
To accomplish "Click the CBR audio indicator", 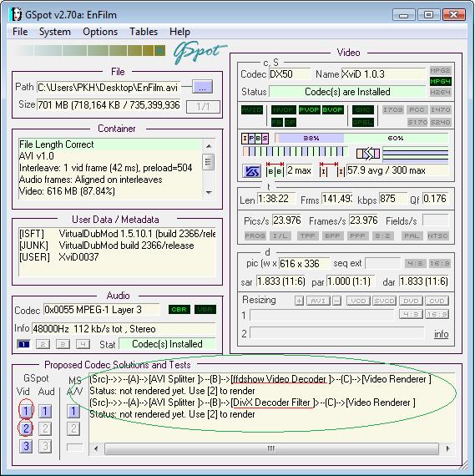I will coord(179,310).
